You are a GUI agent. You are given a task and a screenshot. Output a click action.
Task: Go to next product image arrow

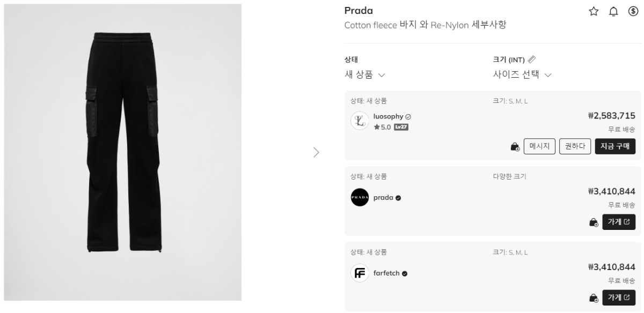click(316, 152)
